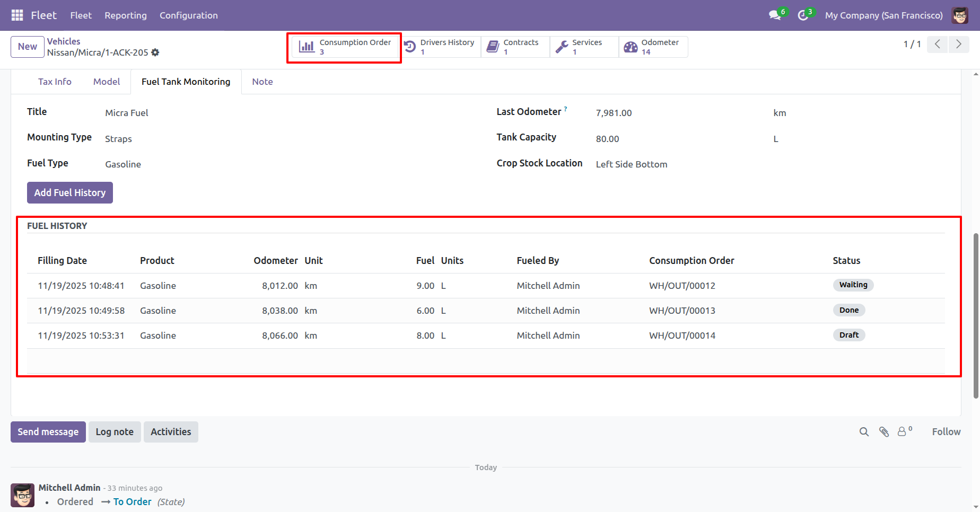Click Follow button
This screenshot has width=980, height=512.
tap(947, 432)
